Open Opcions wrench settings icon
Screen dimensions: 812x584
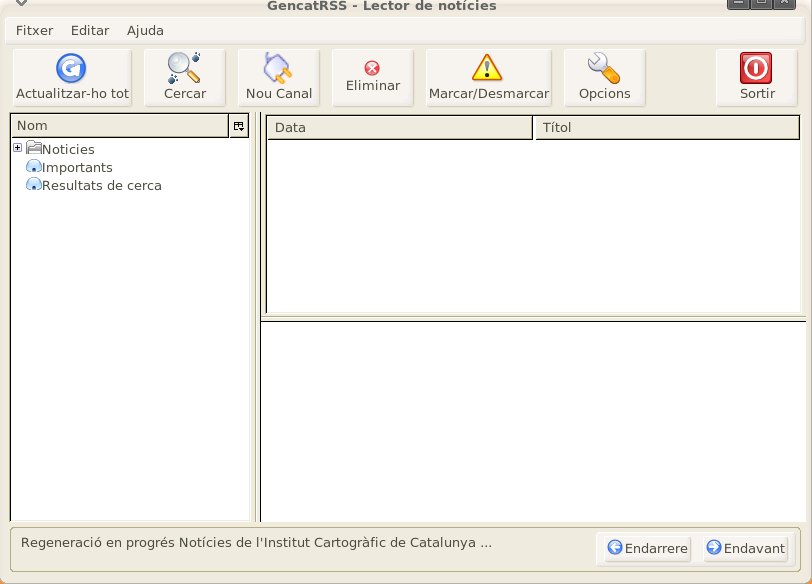tap(604, 68)
